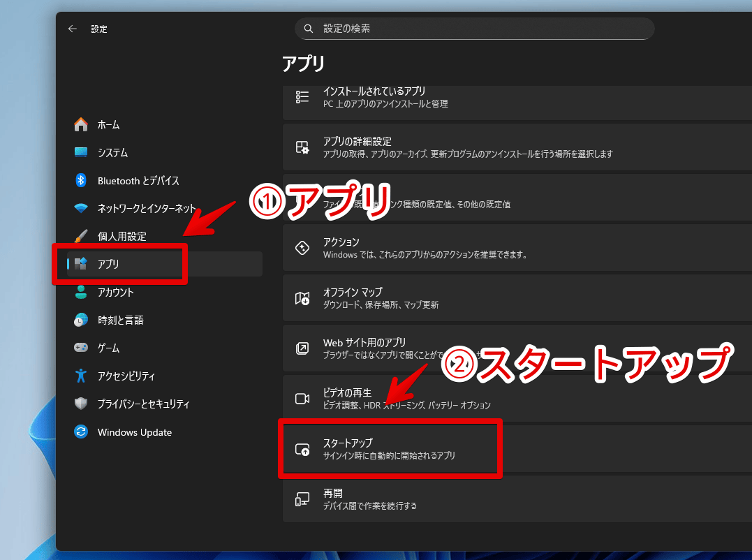
Task: Open プライバシーとセキュリティ via shield icon
Action: pyautogui.click(x=81, y=404)
